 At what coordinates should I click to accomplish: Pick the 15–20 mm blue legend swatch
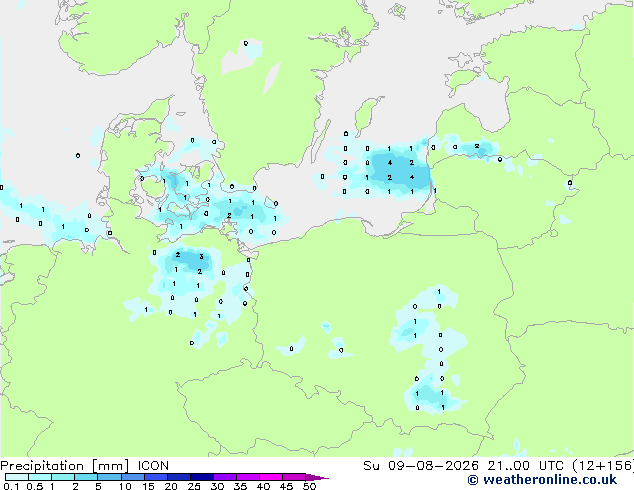coord(155,477)
